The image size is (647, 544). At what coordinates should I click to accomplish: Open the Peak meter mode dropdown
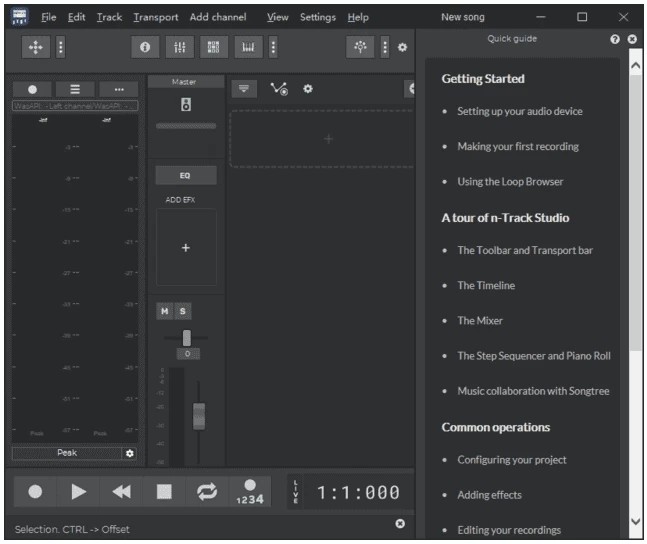click(x=65, y=453)
